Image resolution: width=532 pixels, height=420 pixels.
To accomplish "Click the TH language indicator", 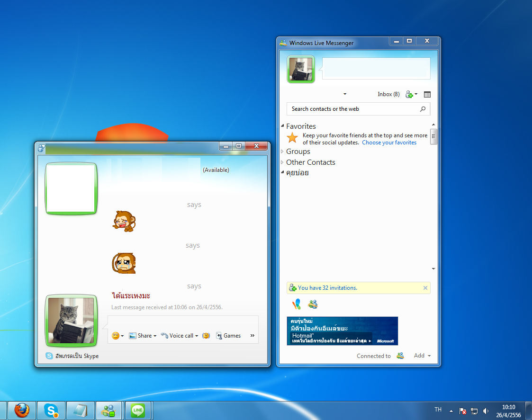I will 438,410.
